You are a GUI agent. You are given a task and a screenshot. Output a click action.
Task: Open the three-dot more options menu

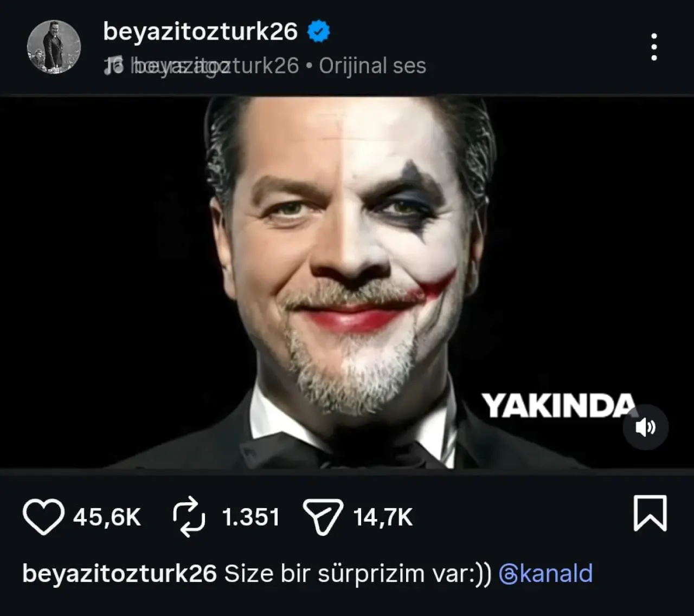(x=654, y=47)
